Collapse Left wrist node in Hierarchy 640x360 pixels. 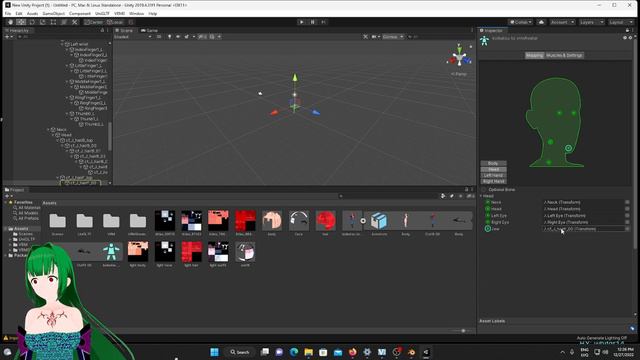pos(62,44)
